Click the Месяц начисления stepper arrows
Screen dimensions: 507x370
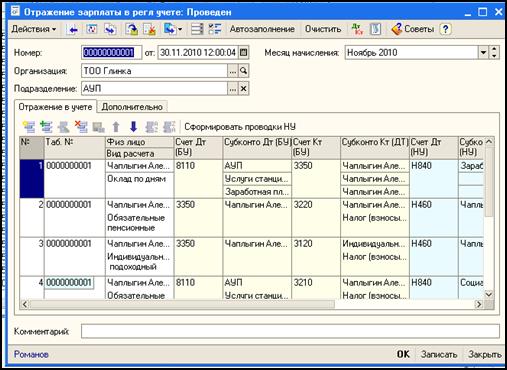click(494, 53)
